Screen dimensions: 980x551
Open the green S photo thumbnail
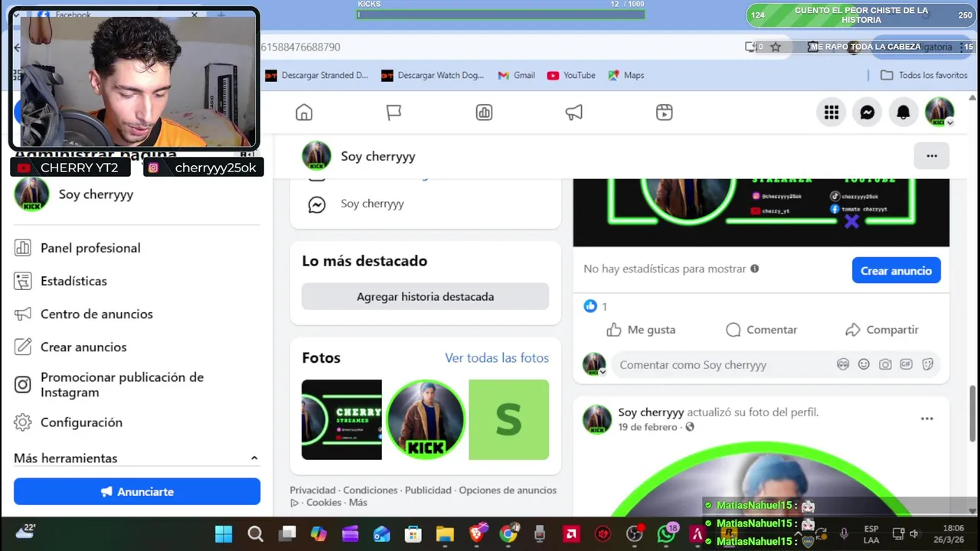point(508,419)
